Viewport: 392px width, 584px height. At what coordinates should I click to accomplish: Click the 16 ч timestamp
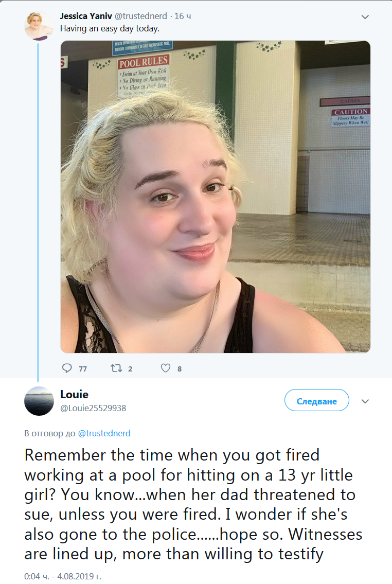183,16
